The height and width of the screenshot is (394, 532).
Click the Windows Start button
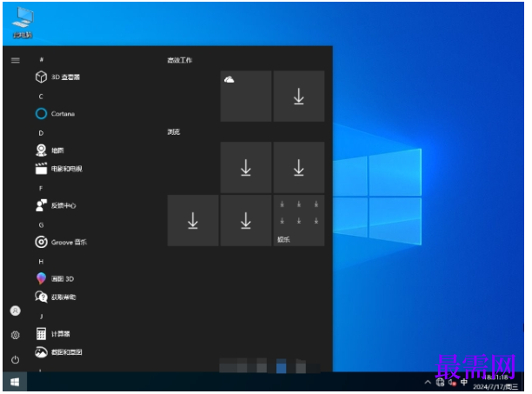click(15, 382)
